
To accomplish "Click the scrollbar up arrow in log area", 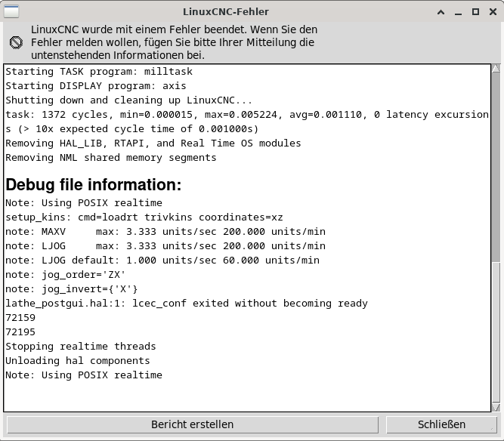I will pyautogui.click(x=496, y=68).
